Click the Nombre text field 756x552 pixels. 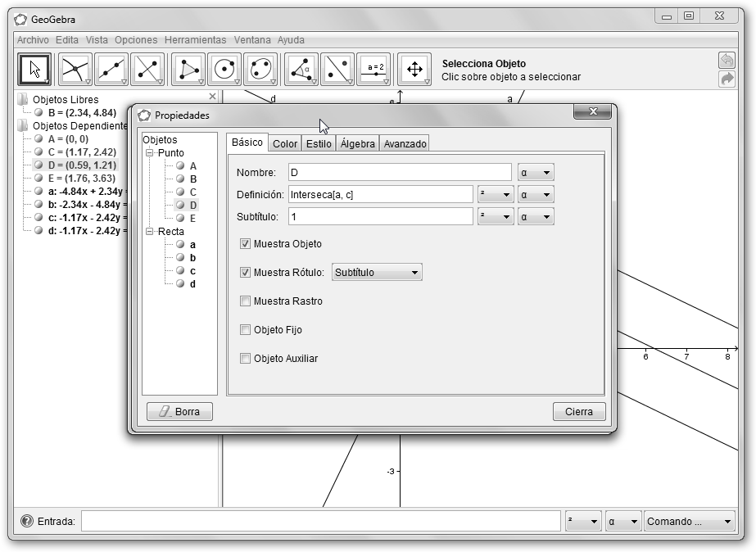(399, 172)
